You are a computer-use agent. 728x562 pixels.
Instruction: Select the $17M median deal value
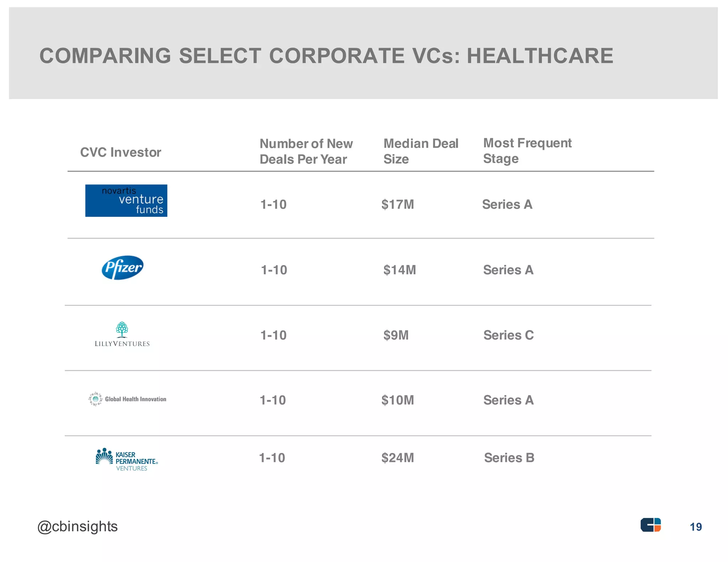(x=398, y=205)
